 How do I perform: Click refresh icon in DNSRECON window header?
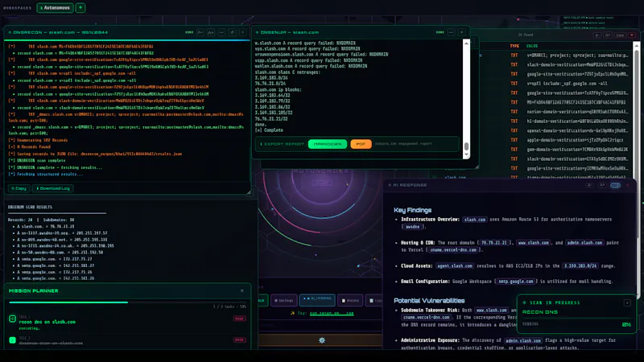(x=232, y=32)
